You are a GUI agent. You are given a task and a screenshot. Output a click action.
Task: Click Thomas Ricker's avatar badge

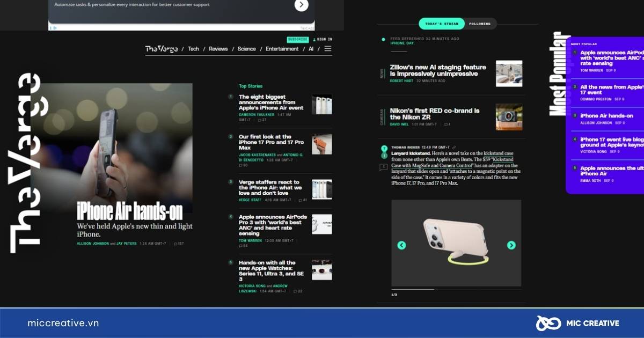[x=384, y=149]
